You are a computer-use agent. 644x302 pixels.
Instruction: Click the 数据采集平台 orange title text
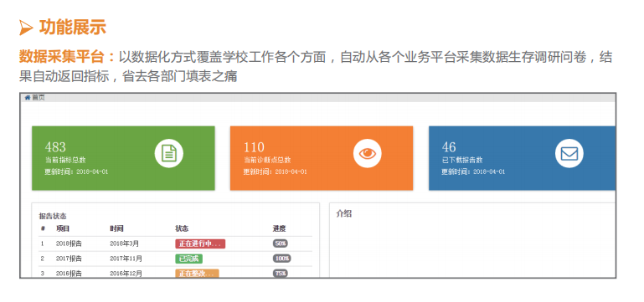(62, 57)
